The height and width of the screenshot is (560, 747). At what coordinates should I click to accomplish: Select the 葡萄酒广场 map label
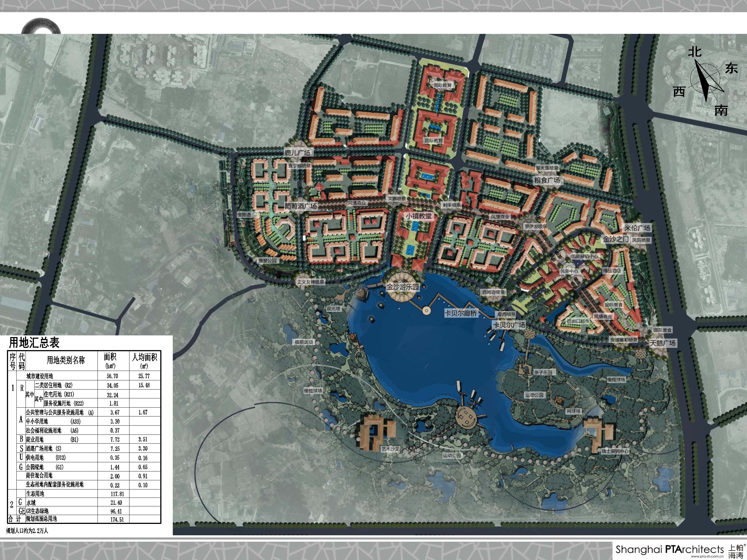(301, 206)
